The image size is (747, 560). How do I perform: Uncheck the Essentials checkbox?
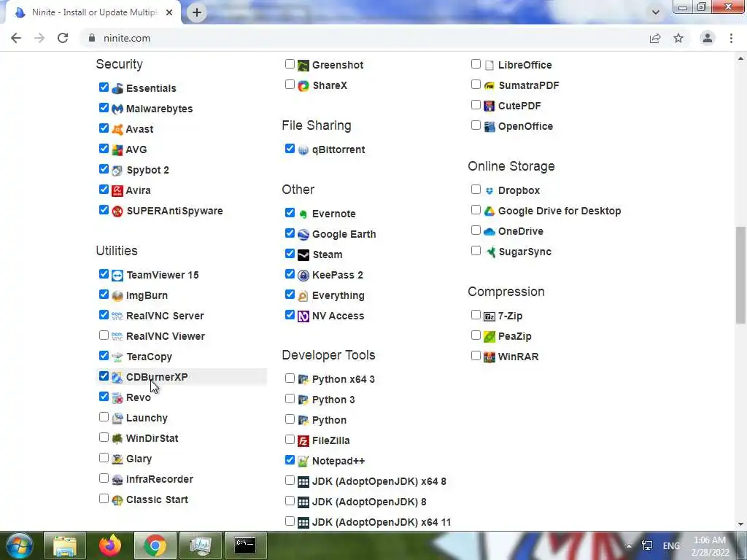(x=104, y=87)
